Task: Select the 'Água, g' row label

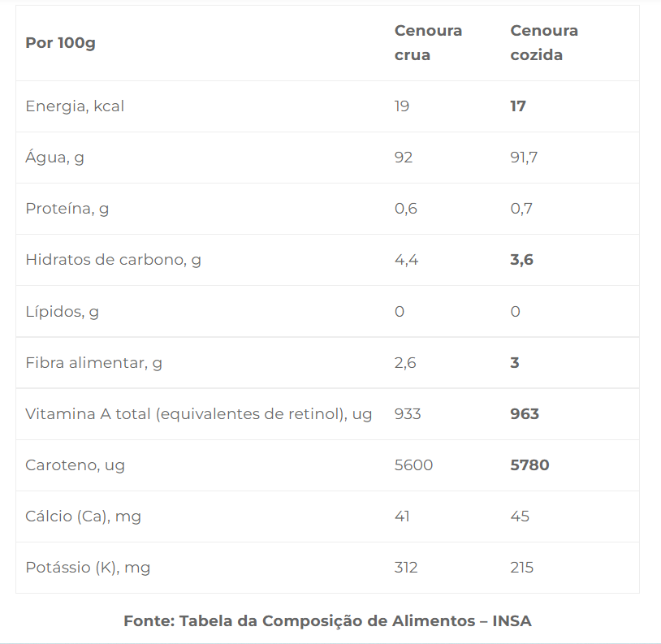Action: click(x=54, y=158)
